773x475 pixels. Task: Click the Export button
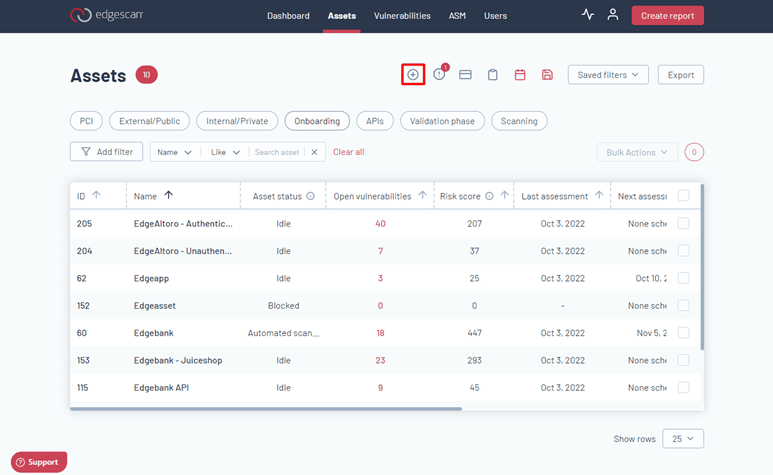point(681,75)
